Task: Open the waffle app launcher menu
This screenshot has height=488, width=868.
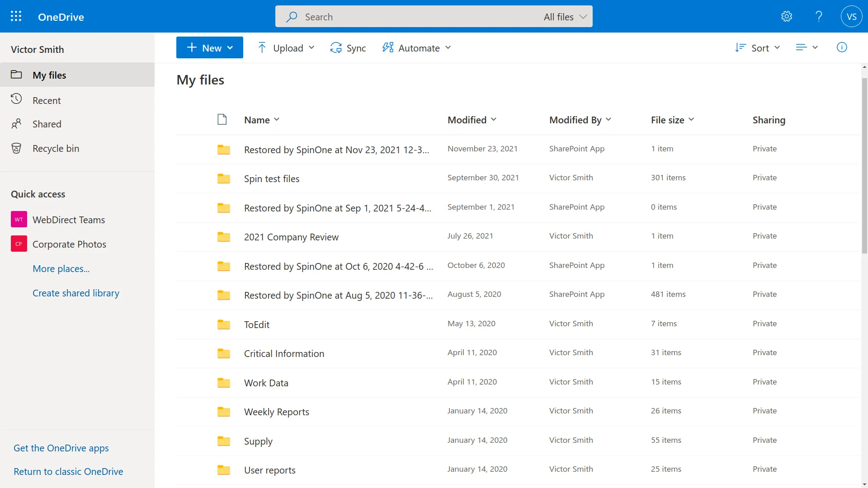Action: coord(15,16)
